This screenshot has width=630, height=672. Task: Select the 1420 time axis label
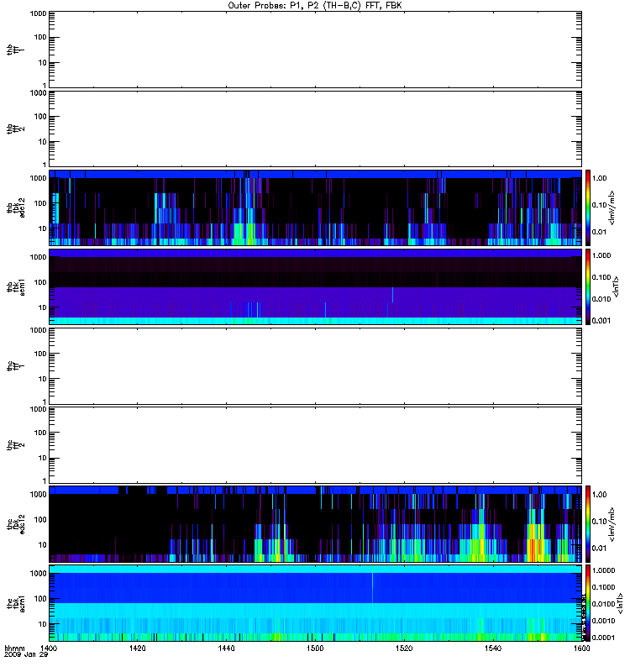pyautogui.click(x=138, y=648)
